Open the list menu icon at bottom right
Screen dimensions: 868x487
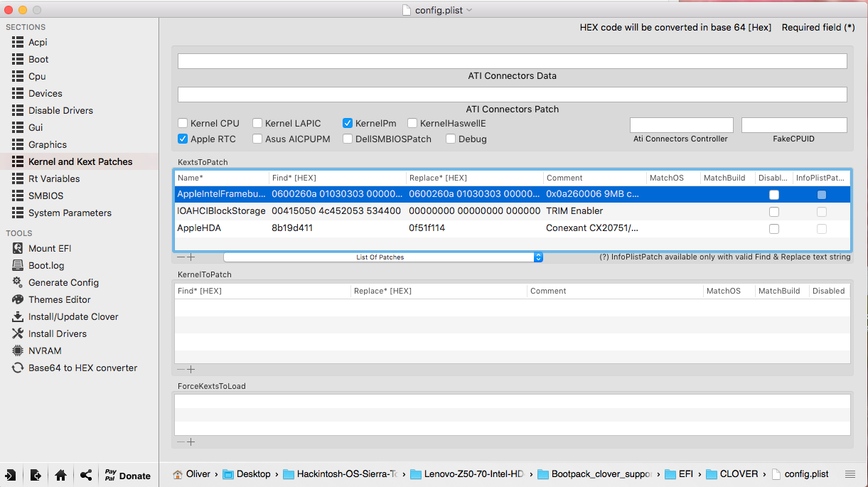tap(850, 474)
